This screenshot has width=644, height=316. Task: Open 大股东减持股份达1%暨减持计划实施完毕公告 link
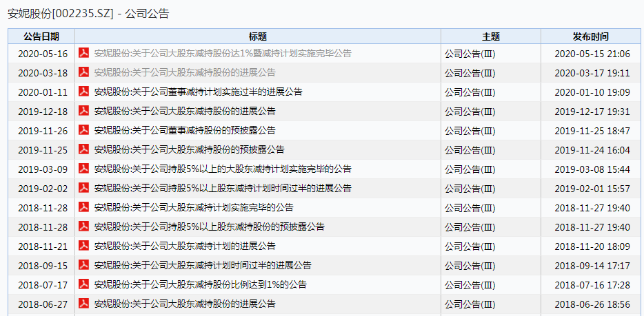(x=223, y=53)
